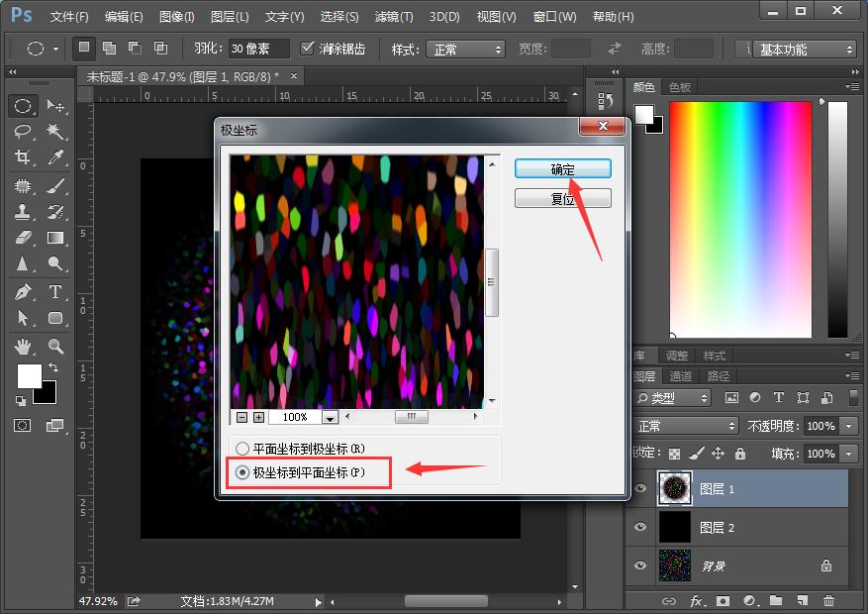This screenshot has height=614, width=868.
Task: Click the 确定 button in dialog
Action: click(x=562, y=169)
